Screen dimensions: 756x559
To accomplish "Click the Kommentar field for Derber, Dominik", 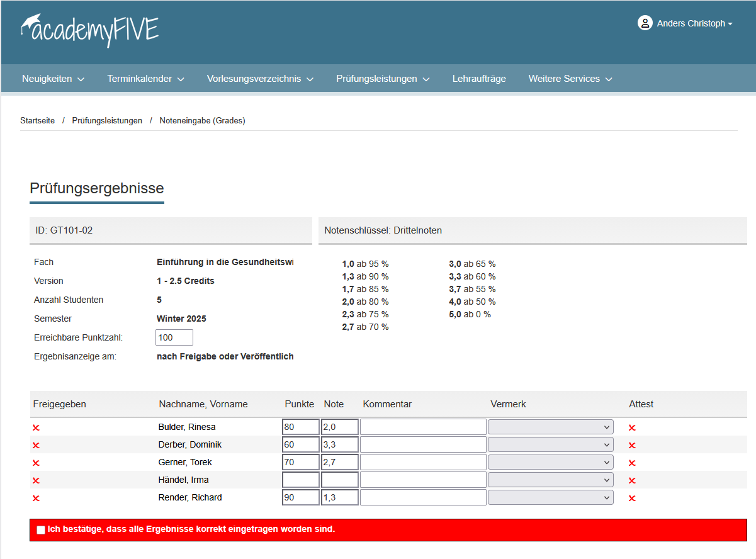I will 423,444.
